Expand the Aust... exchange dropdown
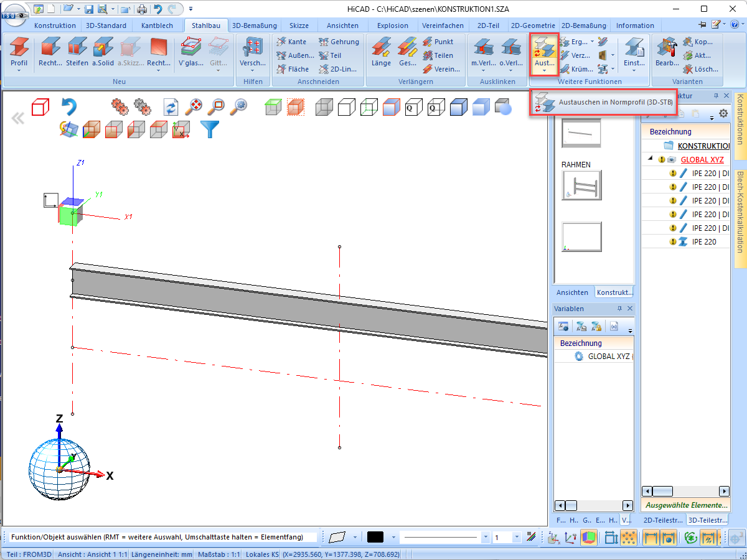This screenshot has height=560, width=747. (545, 70)
